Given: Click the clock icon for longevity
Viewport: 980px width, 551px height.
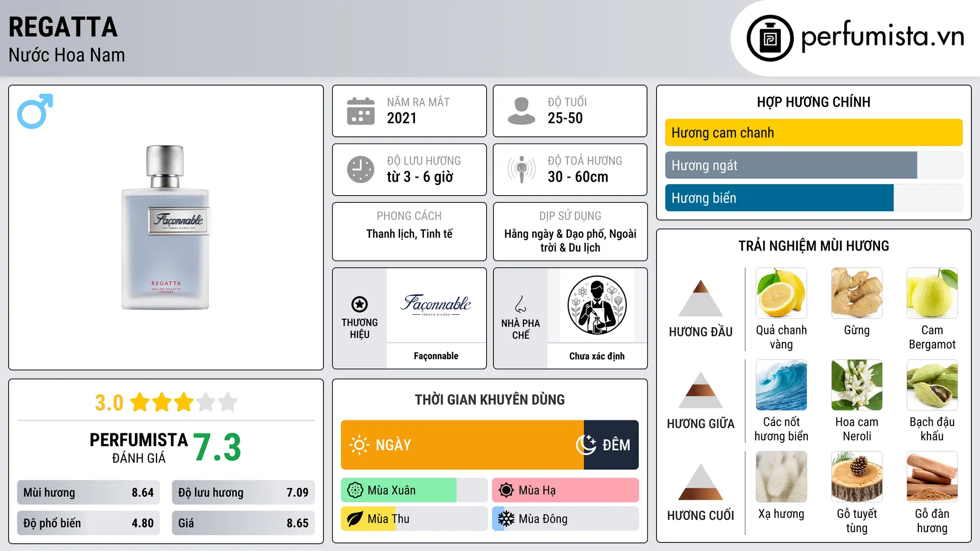Looking at the screenshot, I should click(361, 169).
